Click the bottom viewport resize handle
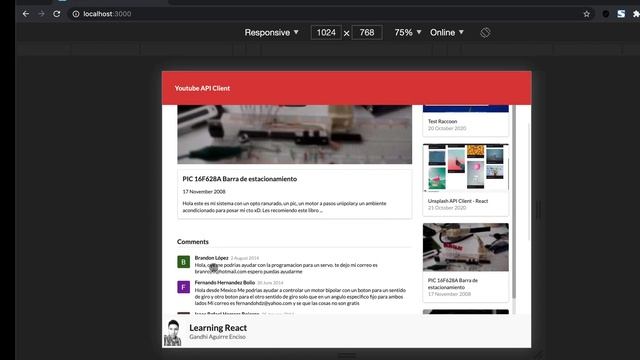 coord(347,356)
